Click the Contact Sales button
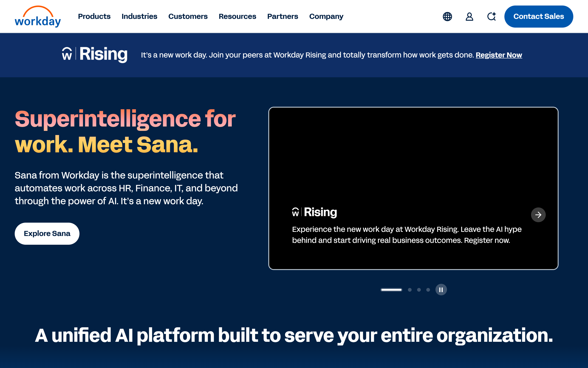 (x=539, y=16)
